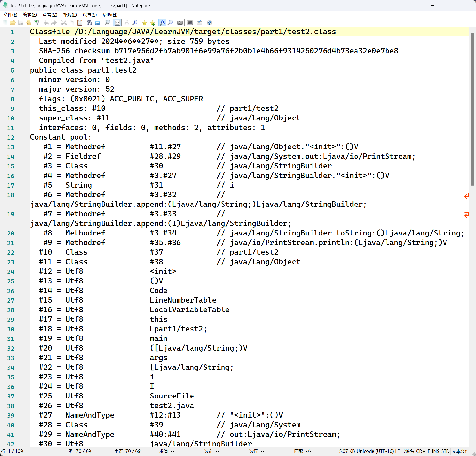Screen dimensions: 476x456
Task: Click the Add to Favorites star-plus icon
Action: click(x=152, y=23)
